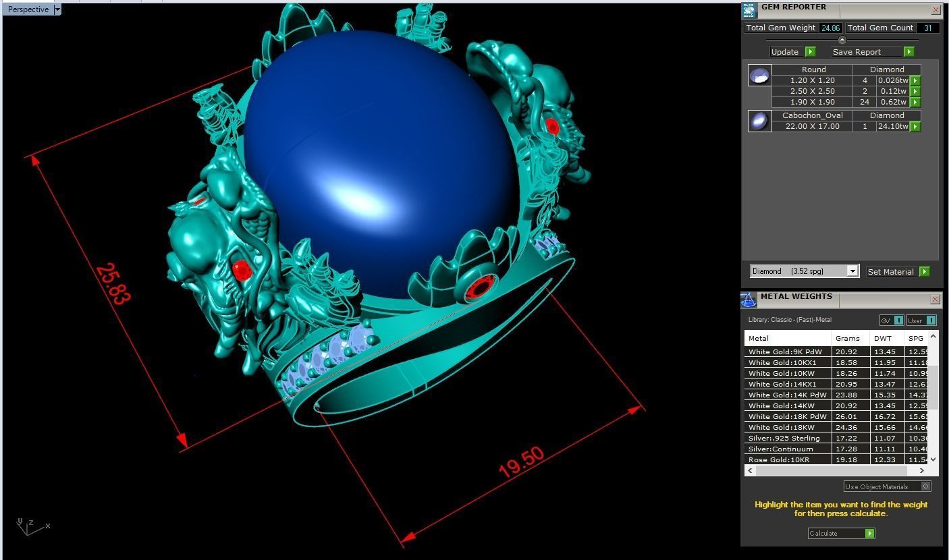Click the 2.50 X 2.50 gem size cell
Image resolution: width=949 pixels, height=560 pixels.
812,91
